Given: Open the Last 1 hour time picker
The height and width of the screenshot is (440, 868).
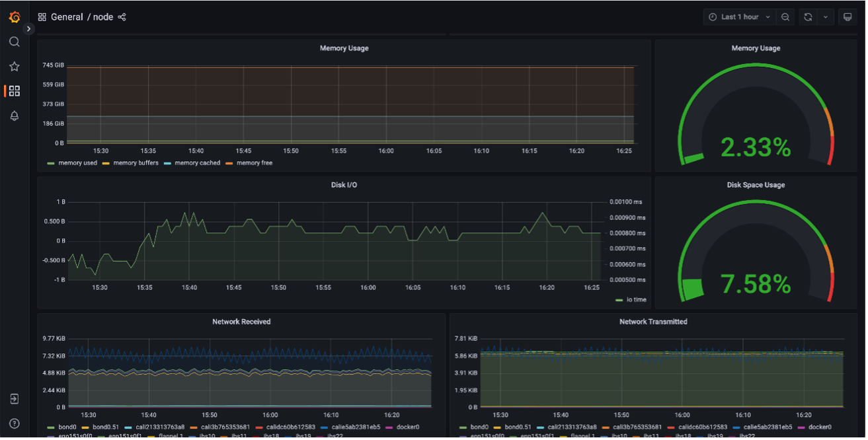Looking at the screenshot, I should click(x=739, y=17).
